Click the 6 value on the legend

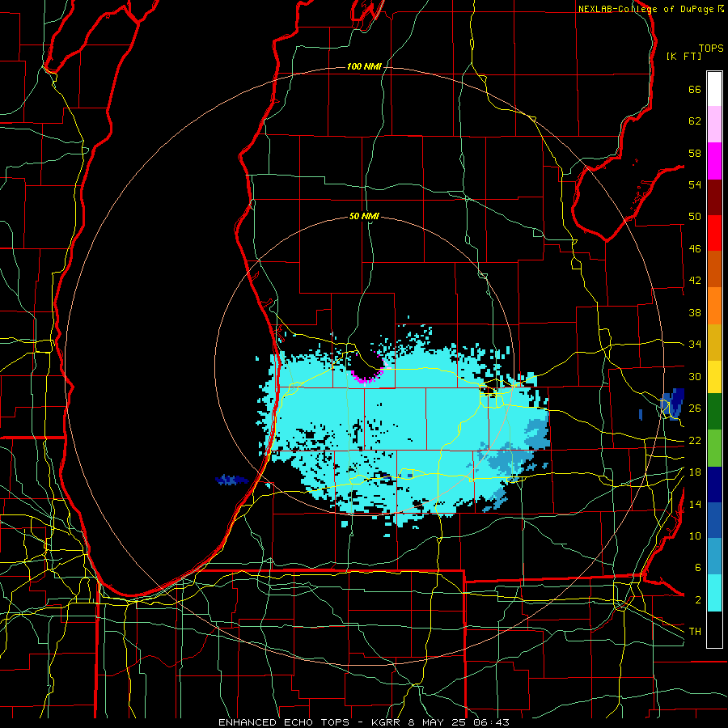697,568
